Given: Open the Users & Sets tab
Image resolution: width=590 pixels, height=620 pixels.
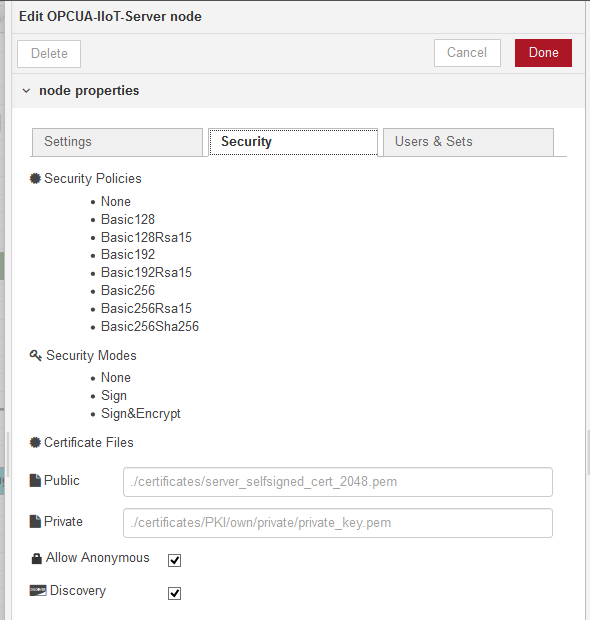Looking at the screenshot, I should click(x=468, y=142).
